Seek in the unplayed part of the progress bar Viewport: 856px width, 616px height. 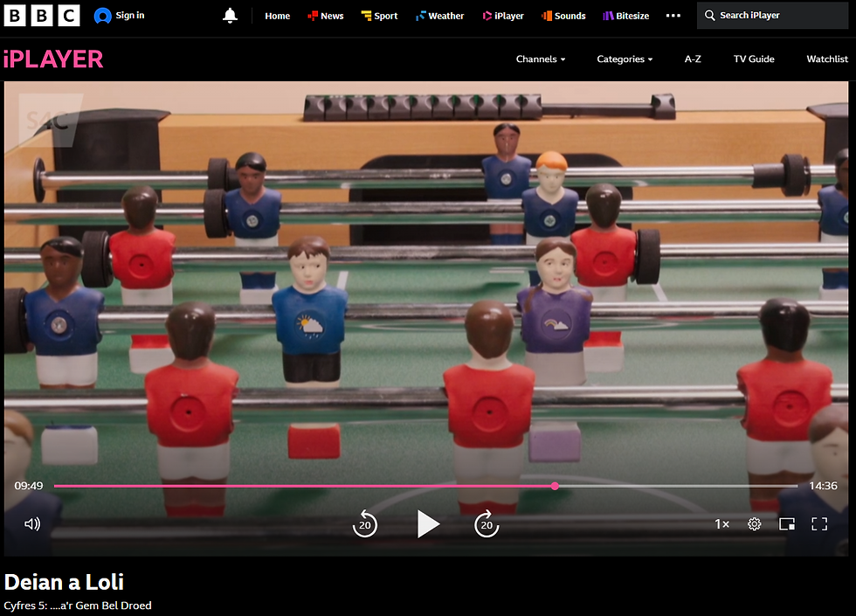[678, 486]
